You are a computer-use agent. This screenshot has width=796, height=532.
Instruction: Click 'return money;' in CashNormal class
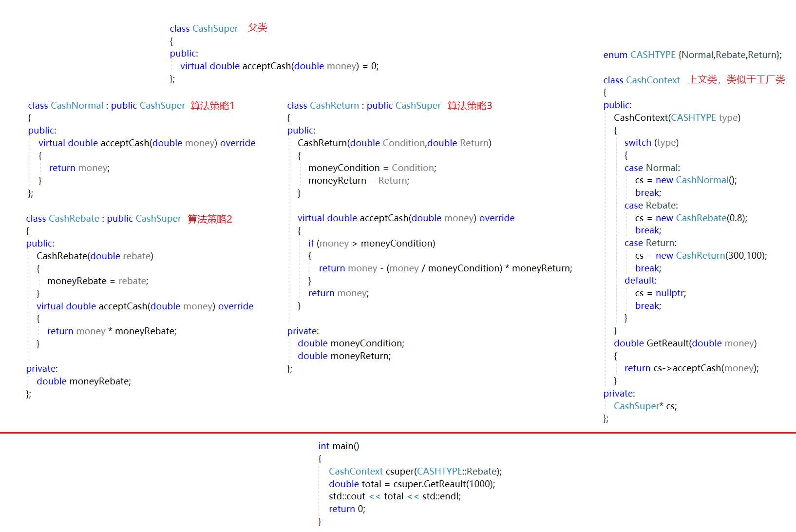click(x=79, y=168)
